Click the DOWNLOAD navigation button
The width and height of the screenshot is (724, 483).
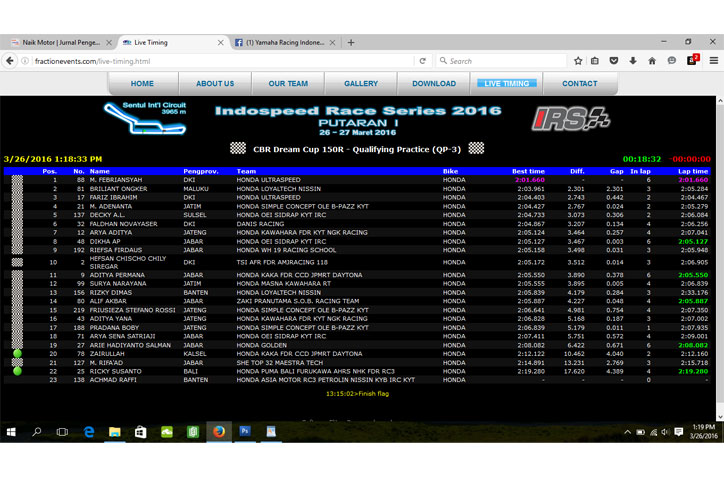click(434, 84)
